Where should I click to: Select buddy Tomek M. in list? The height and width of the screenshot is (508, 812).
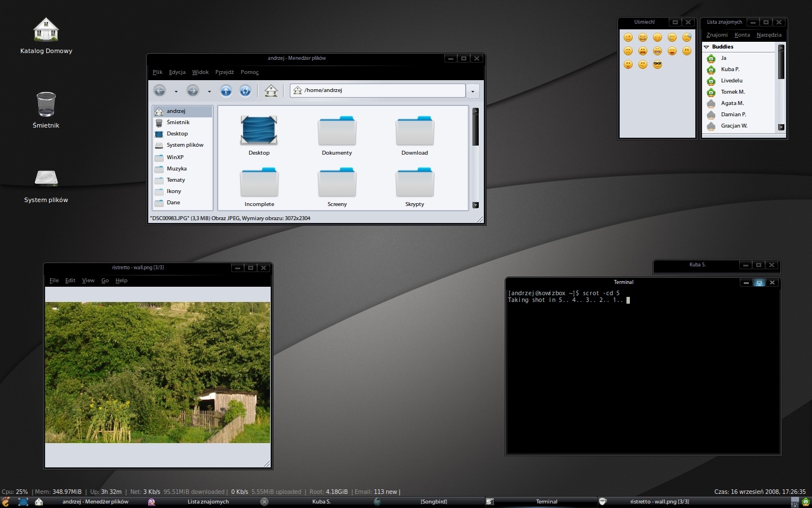tap(740, 92)
